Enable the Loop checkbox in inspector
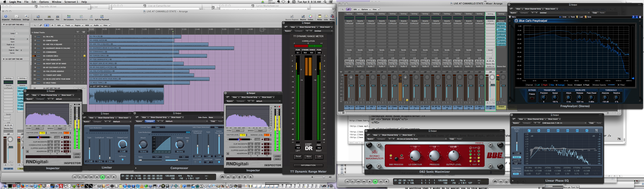This screenshot has width=644, height=189. (x=17, y=33)
